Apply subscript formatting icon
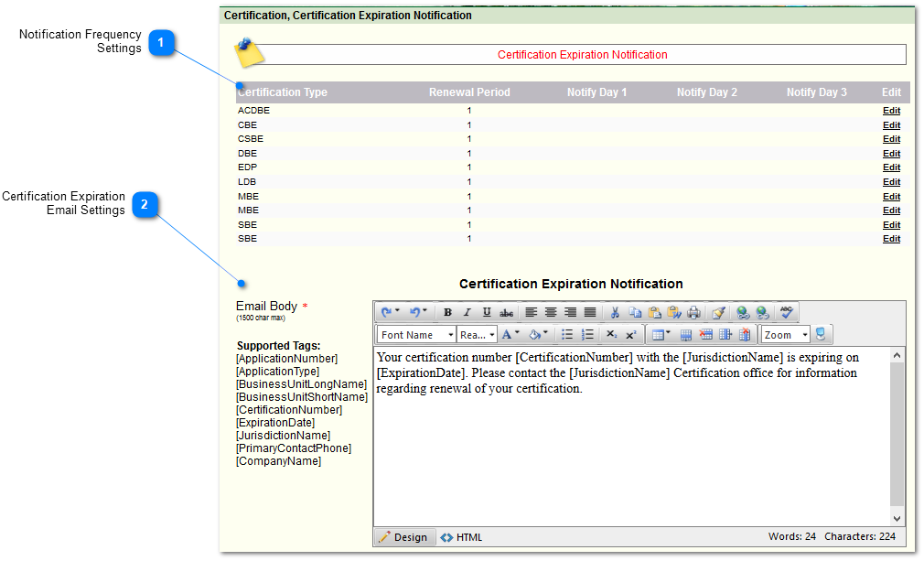The height and width of the screenshot is (561, 924). click(x=611, y=335)
